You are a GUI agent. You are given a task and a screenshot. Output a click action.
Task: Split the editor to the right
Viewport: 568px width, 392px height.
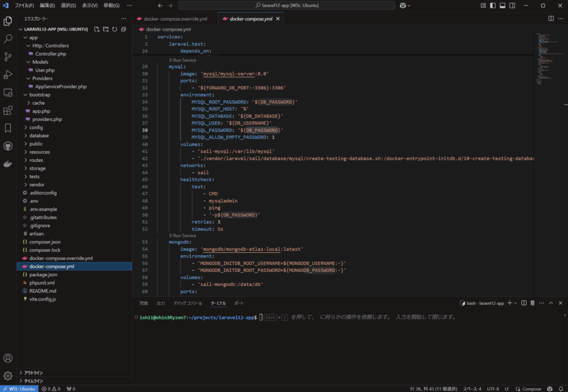(x=551, y=18)
